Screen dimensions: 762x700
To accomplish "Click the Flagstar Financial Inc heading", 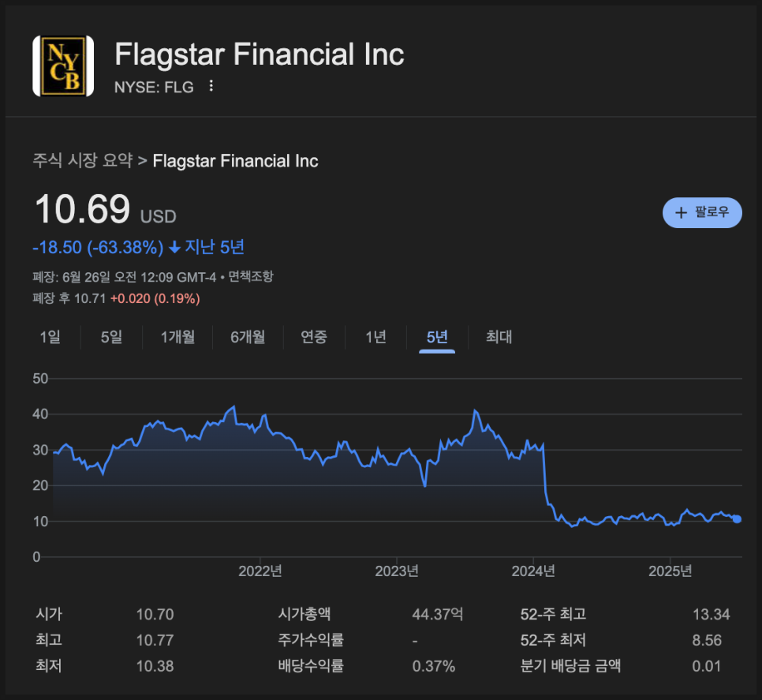I will click(x=260, y=54).
